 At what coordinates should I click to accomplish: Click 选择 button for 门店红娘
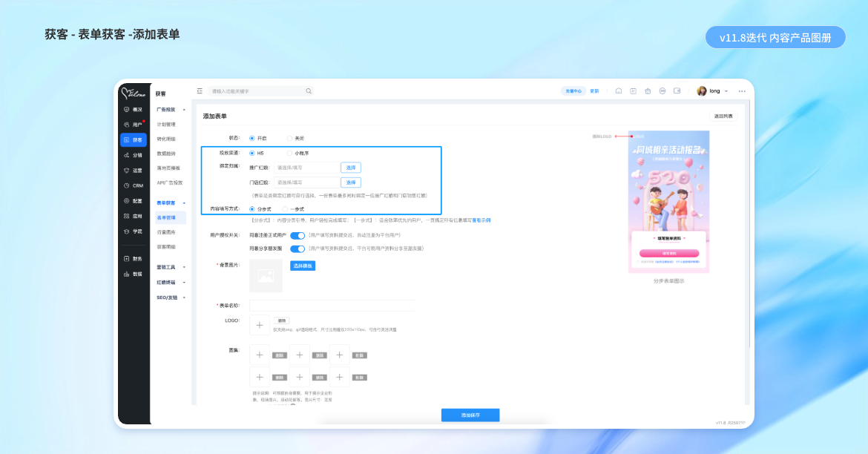coord(351,182)
